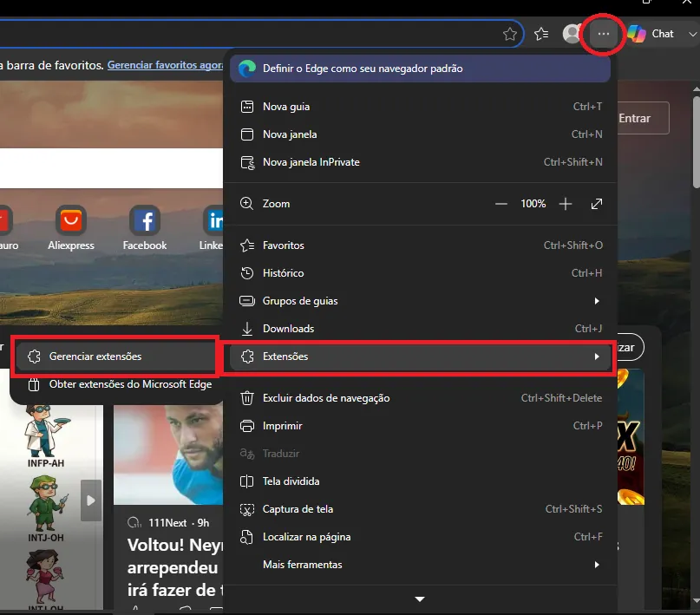
Task: Click the Zoom magnifier icon
Action: [x=246, y=204]
